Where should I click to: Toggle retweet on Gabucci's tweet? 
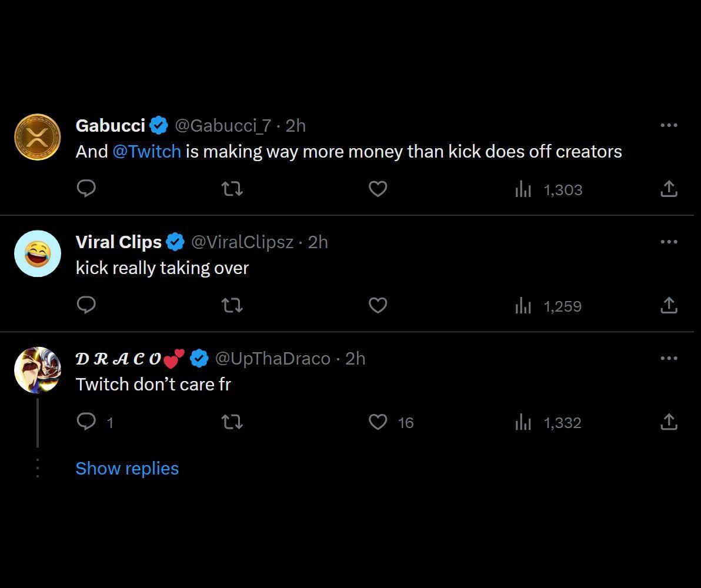pyautogui.click(x=232, y=189)
